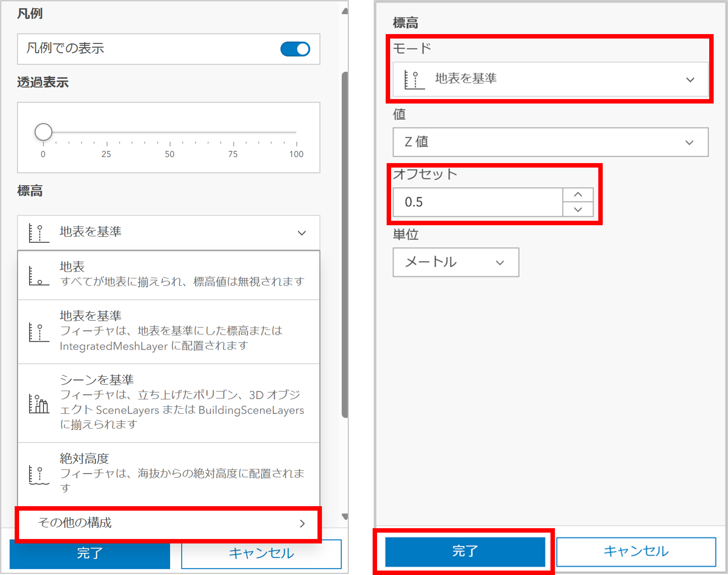Click the 0 tick label on the 透過表示 slider
This screenshot has height=575, width=728.
point(43,154)
